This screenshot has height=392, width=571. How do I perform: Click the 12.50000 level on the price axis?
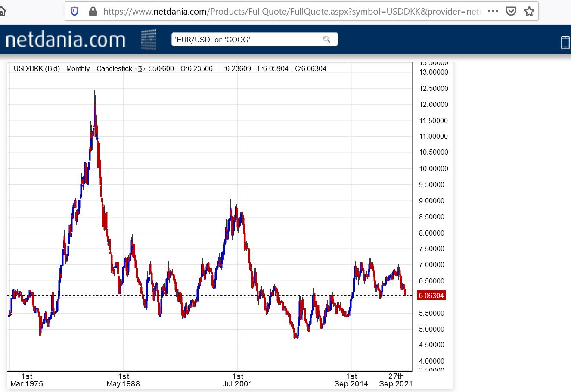tap(434, 88)
